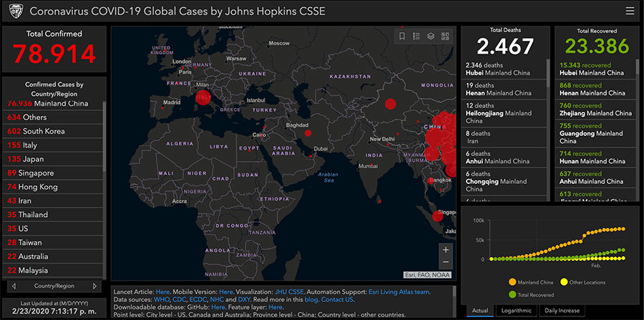Select the '28 Taiwan' row
This screenshot has height=320, width=644.
tap(54, 243)
